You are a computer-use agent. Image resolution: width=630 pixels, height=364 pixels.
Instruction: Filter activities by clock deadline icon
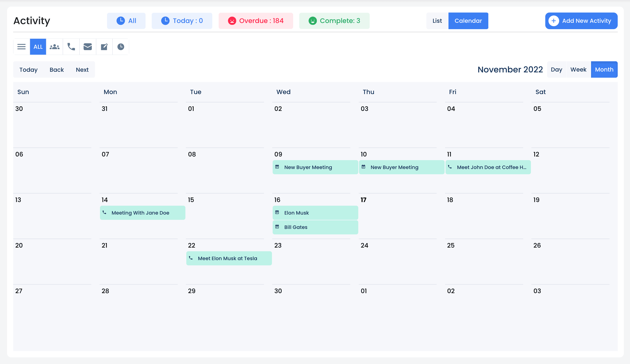click(121, 47)
